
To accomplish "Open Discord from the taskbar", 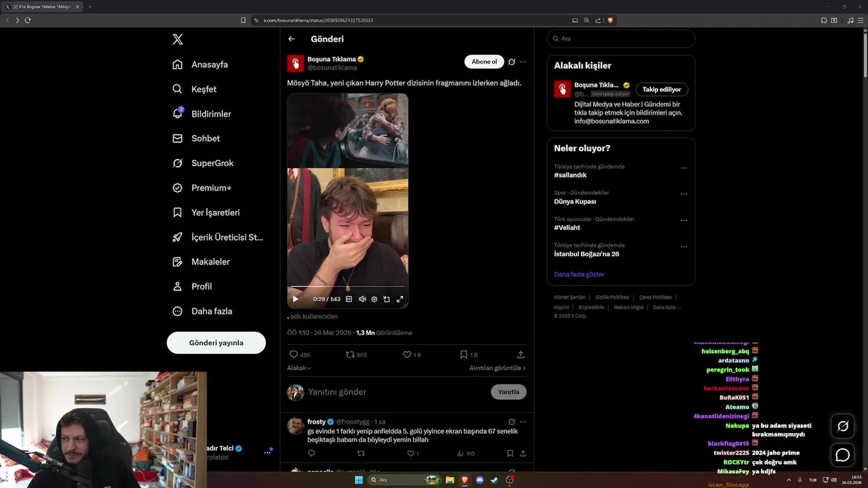I will [479, 480].
